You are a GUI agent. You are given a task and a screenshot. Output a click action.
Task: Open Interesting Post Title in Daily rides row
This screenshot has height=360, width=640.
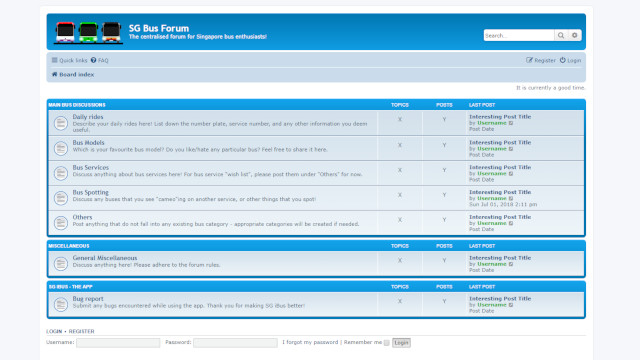(x=500, y=117)
